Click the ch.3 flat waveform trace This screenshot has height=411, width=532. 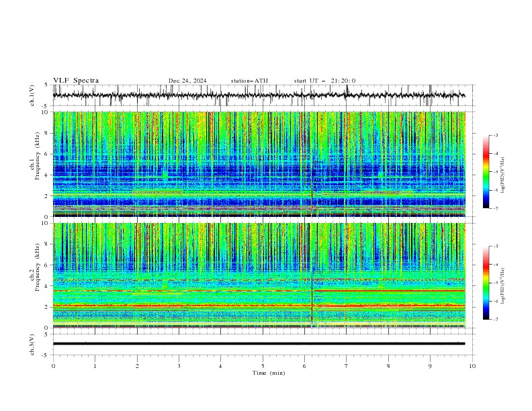pos(259,344)
